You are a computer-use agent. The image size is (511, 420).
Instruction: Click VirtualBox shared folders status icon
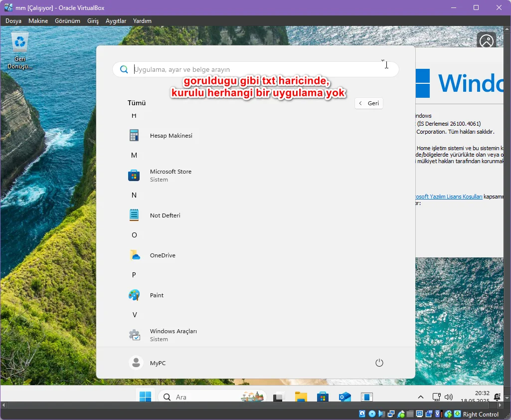410,414
